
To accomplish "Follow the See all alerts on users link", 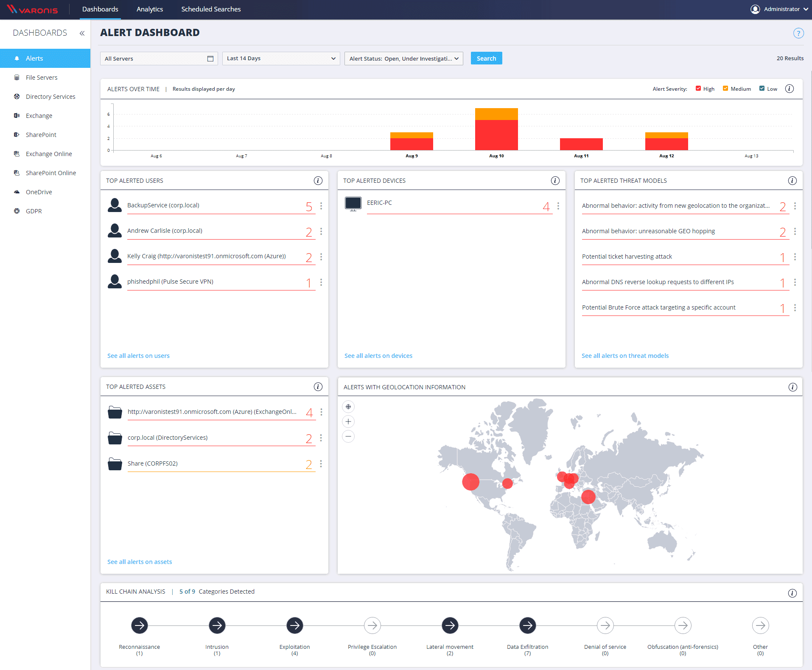I will point(138,356).
